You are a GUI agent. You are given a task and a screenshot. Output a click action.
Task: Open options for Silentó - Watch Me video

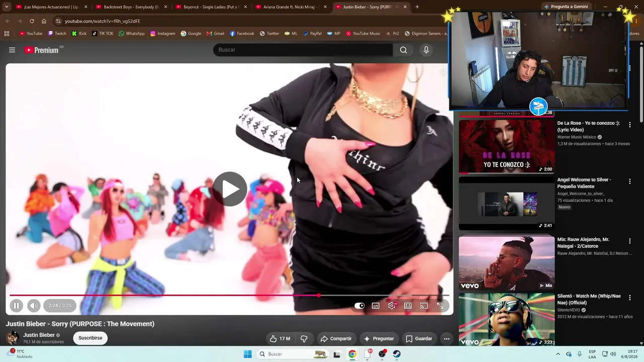629,298
